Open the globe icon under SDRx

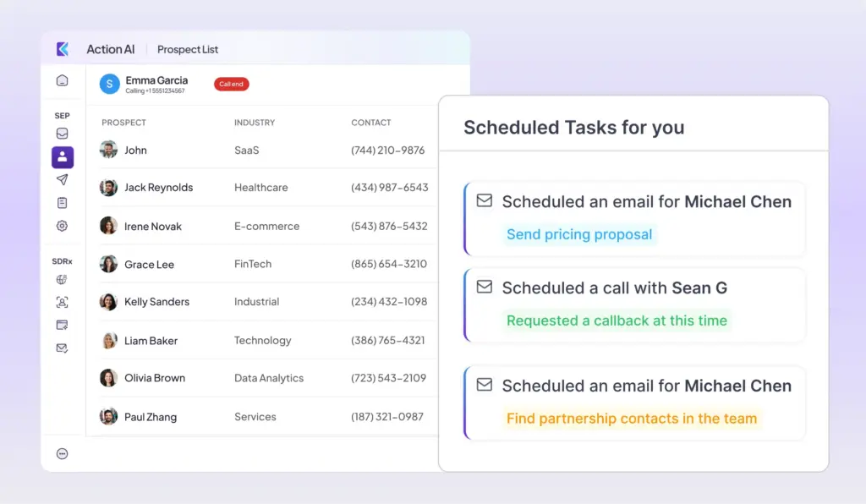[x=62, y=280]
